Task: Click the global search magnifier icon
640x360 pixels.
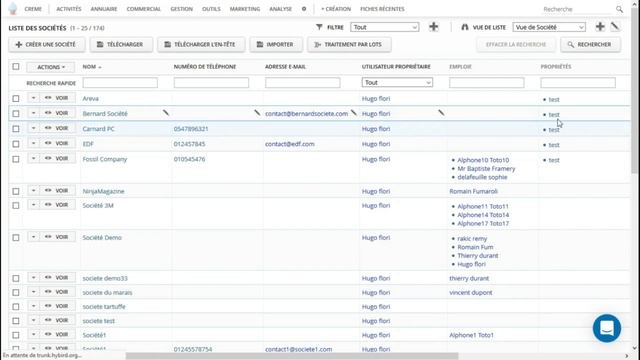Action: tap(619, 9)
